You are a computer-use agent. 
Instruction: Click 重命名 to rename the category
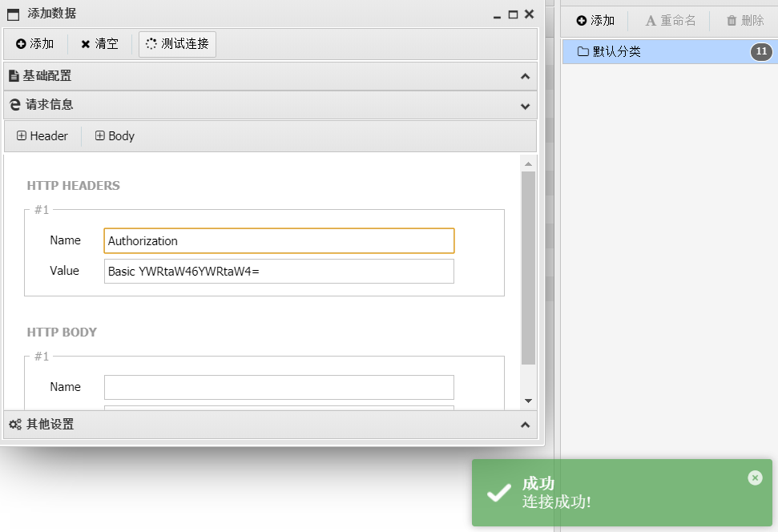670,21
